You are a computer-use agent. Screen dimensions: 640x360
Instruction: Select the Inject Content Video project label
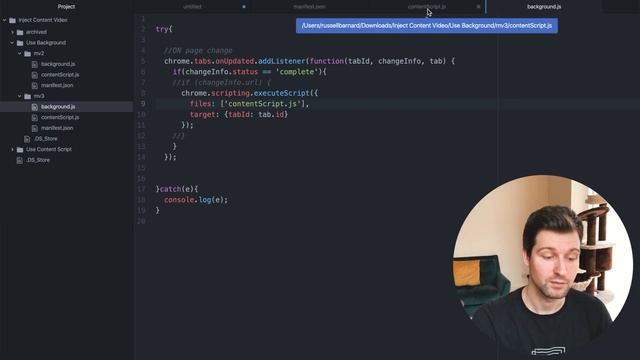(x=43, y=20)
